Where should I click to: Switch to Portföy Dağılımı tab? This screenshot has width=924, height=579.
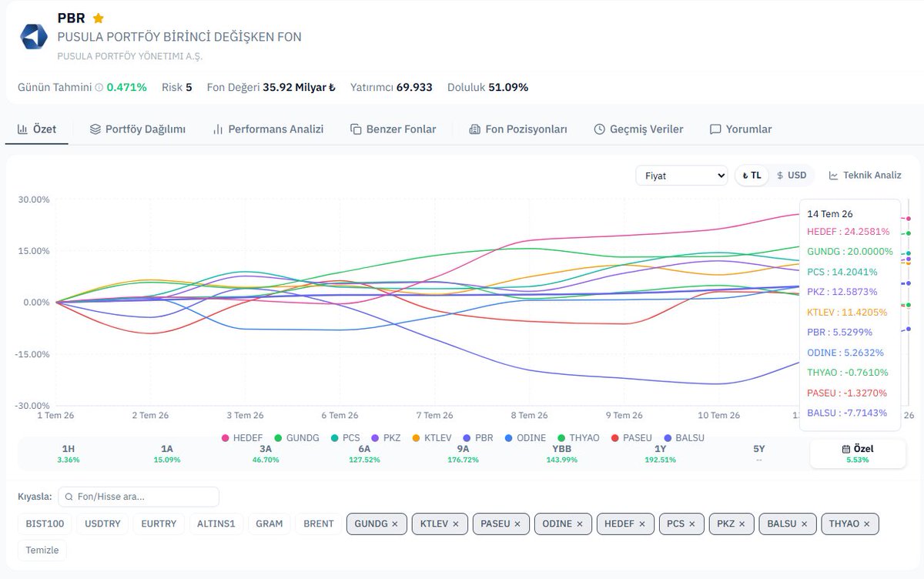[138, 129]
